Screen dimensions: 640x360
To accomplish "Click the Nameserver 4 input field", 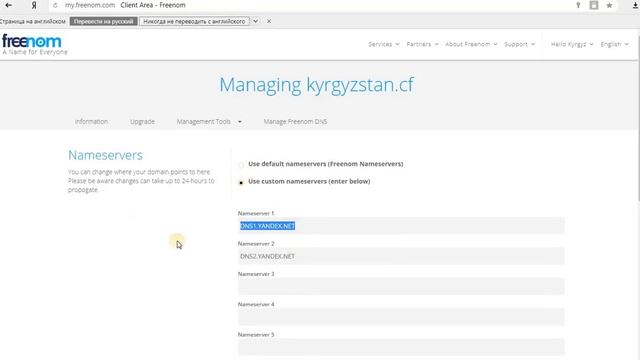I will point(401,317).
